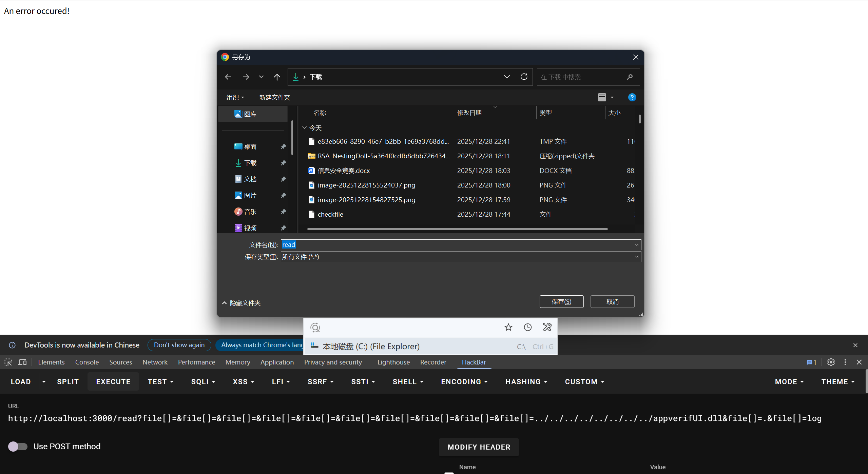This screenshot has height=474, width=868.
Task: Select the Lighthouse tab
Action: [393, 362]
